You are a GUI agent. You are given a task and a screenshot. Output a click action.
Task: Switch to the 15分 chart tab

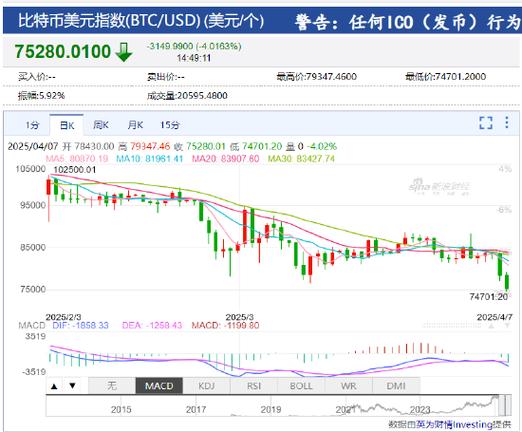(170, 125)
